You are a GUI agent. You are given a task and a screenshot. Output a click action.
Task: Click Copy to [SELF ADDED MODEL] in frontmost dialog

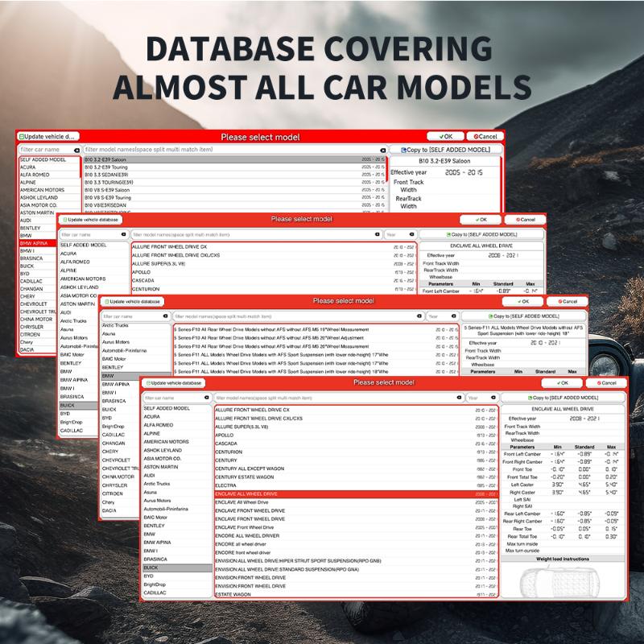[x=563, y=398]
